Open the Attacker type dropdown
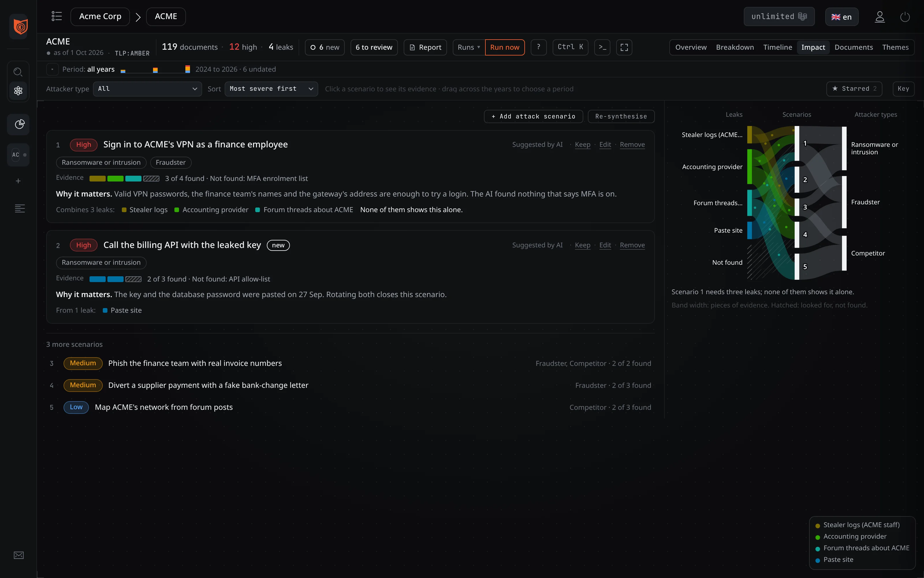The image size is (924, 578). pyautogui.click(x=147, y=89)
